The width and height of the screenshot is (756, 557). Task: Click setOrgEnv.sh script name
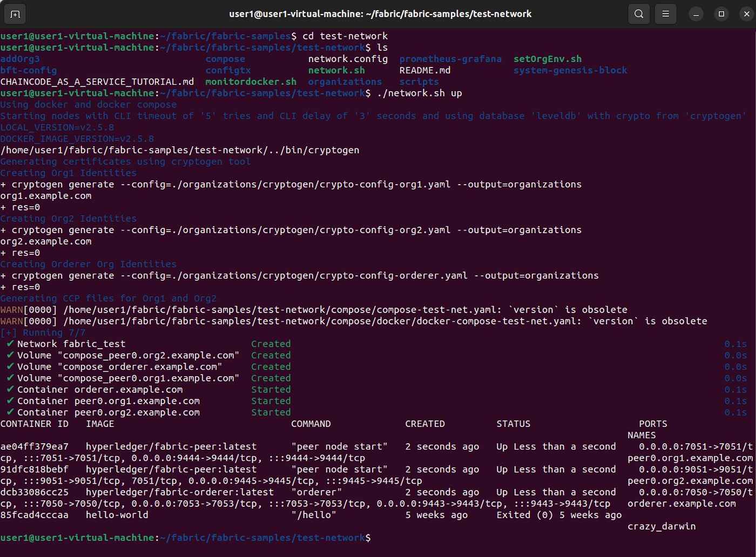pos(548,59)
